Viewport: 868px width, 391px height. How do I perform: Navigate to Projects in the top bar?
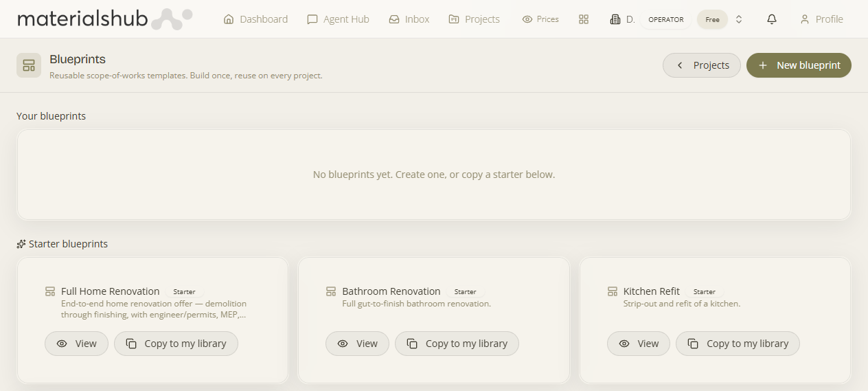(x=474, y=19)
